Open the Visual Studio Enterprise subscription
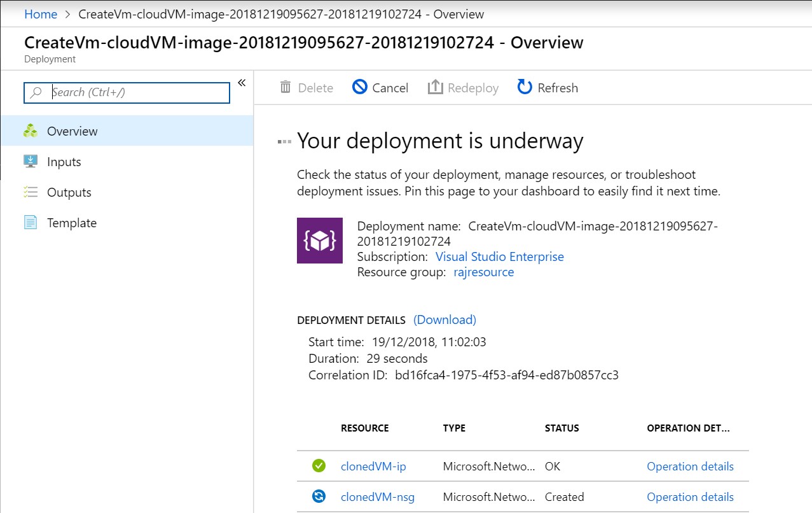812x513 pixels. click(499, 256)
